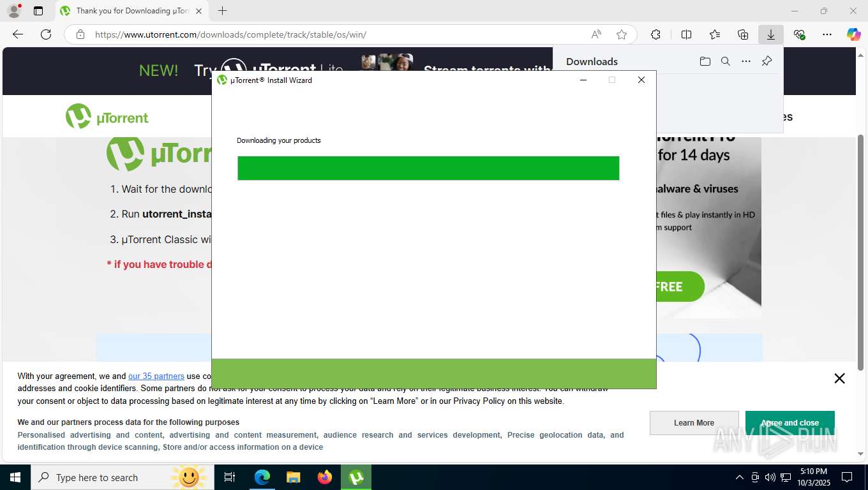
Task: Open Edge Settings and more menu
Action: coord(827,34)
